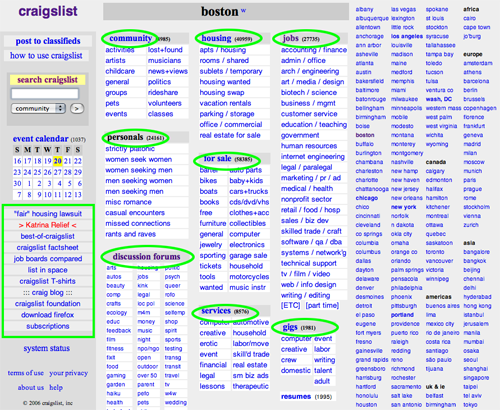The image size is (500, 410).
Task: Open missed connections personals
Action: click(138, 223)
